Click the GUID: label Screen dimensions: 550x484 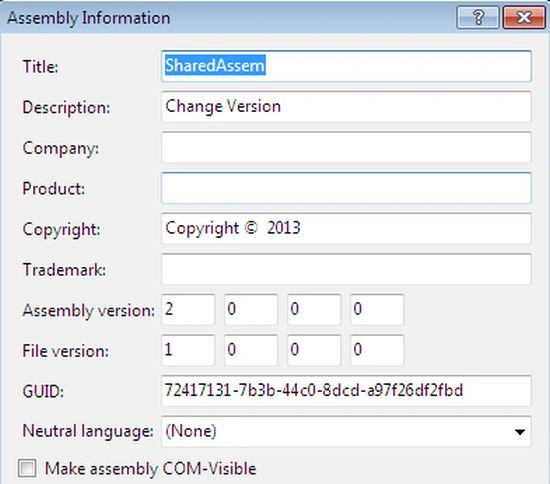43,391
